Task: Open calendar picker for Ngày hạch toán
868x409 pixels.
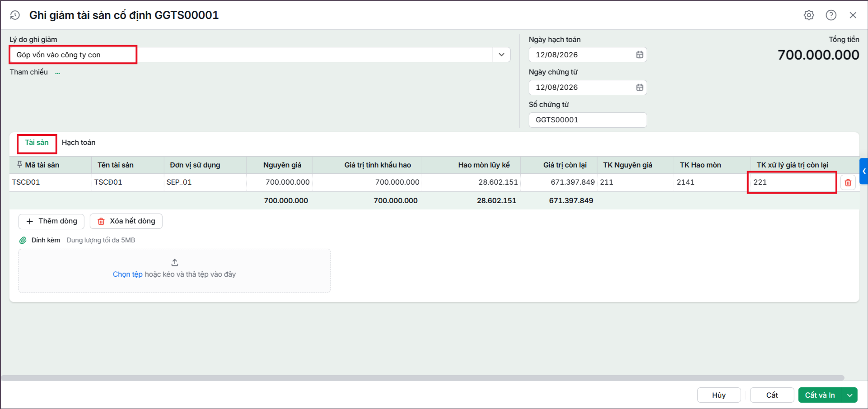Action: pyautogui.click(x=639, y=55)
